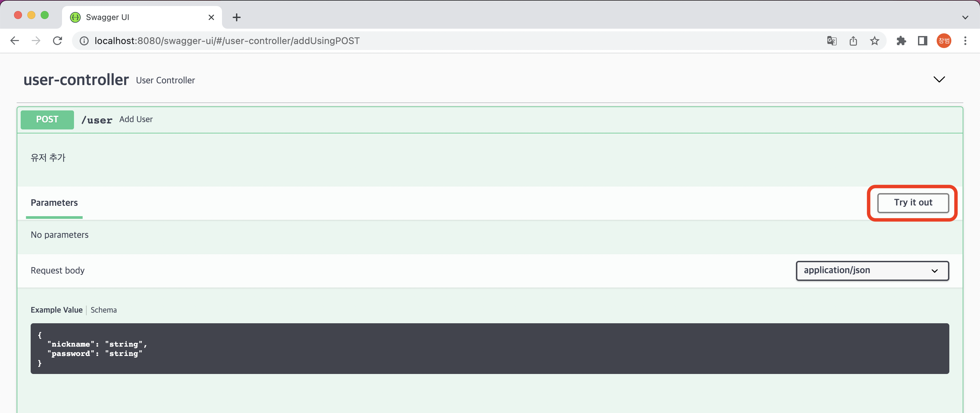Open the Chrome three-dot menu
The height and width of the screenshot is (413, 980).
point(965,41)
